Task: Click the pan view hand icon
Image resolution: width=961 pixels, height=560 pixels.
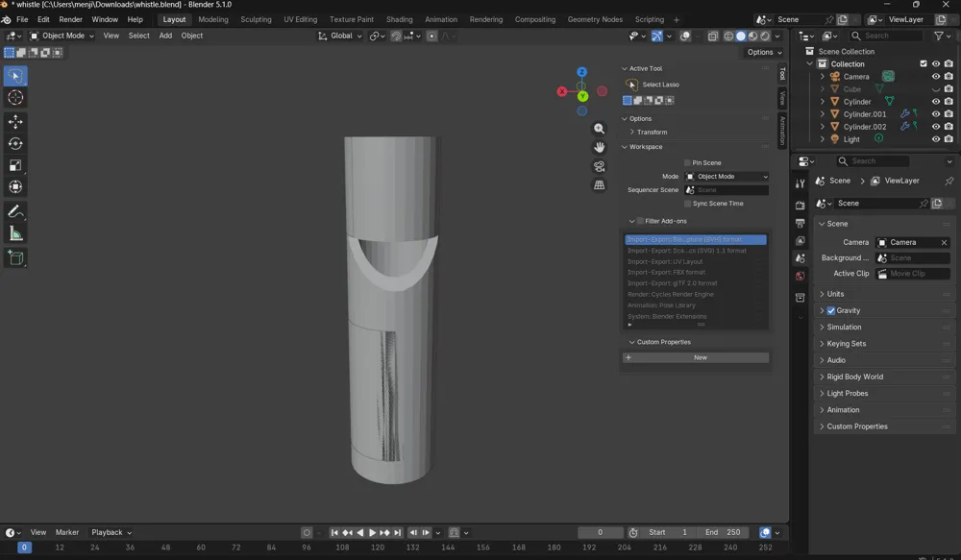Action: coord(599,147)
